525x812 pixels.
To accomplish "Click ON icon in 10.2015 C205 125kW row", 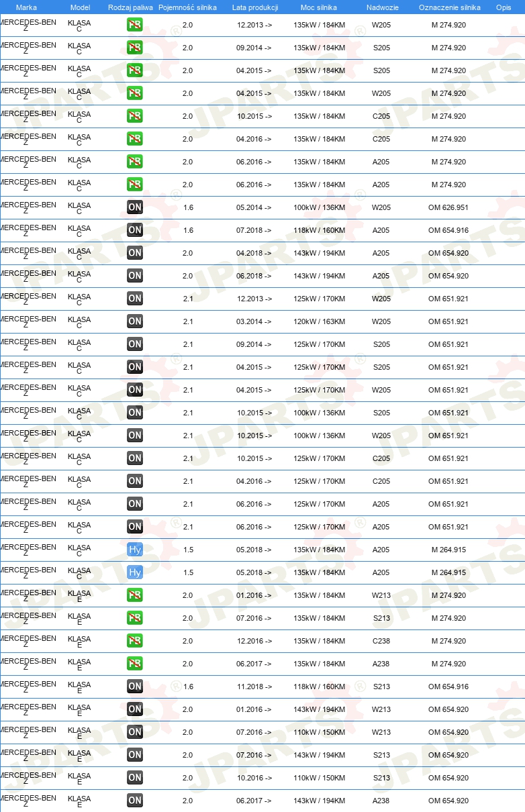I will coord(135,459).
